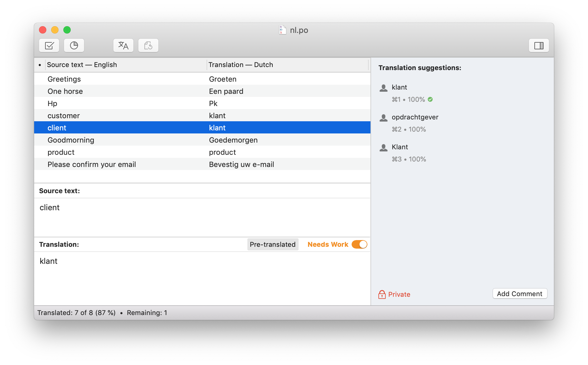Turn off the Needs Work switch
Viewport: 588px width, 365px height.
pyautogui.click(x=360, y=244)
